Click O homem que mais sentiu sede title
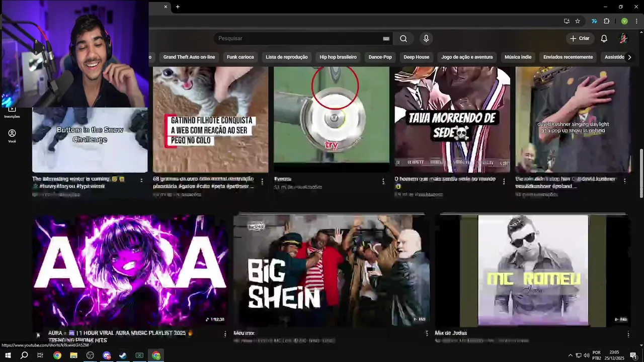The height and width of the screenshot is (362, 644). [445, 183]
